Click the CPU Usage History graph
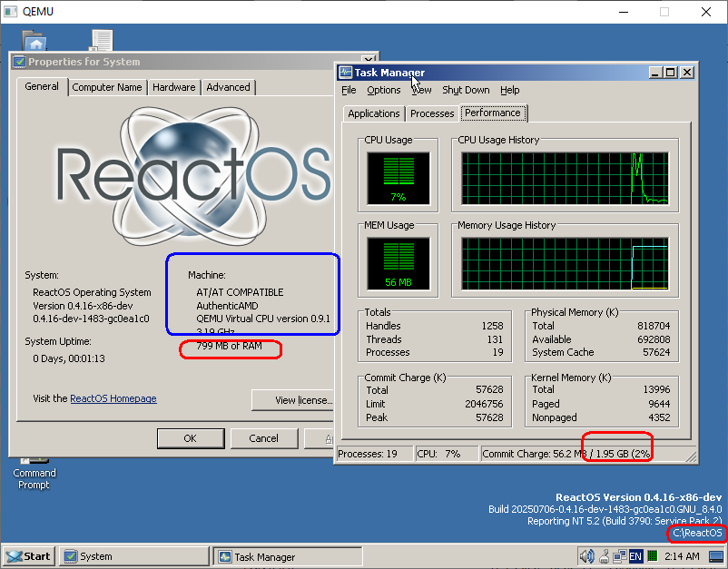The image size is (728, 569). [x=565, y=179]
